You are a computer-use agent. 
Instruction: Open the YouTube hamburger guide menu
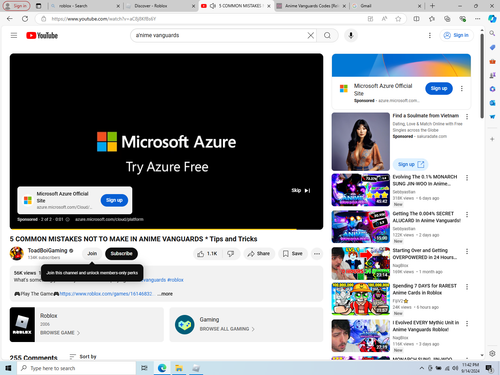click(x=14, y=35)
